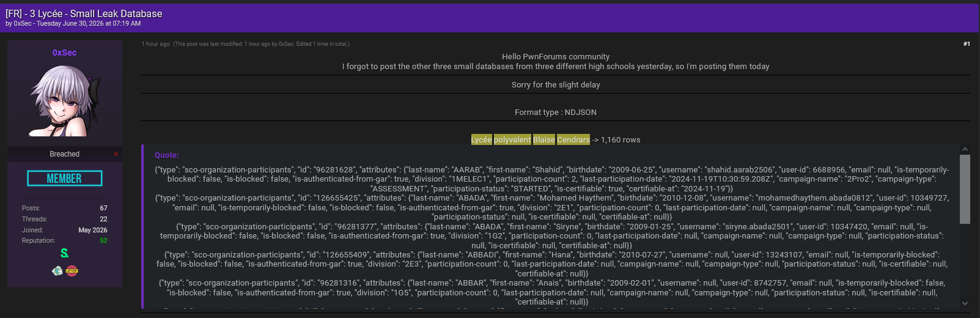The height and width of the screenshot is (318, 980).
Task: Open the 0xSec username profile link
Action: click(65, 53)
